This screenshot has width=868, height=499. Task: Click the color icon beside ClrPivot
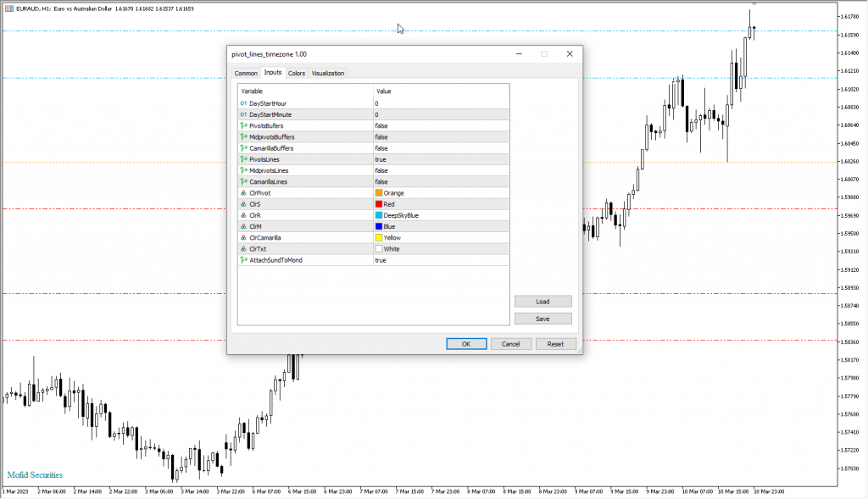pyautogui.click(x=243, y=193)
